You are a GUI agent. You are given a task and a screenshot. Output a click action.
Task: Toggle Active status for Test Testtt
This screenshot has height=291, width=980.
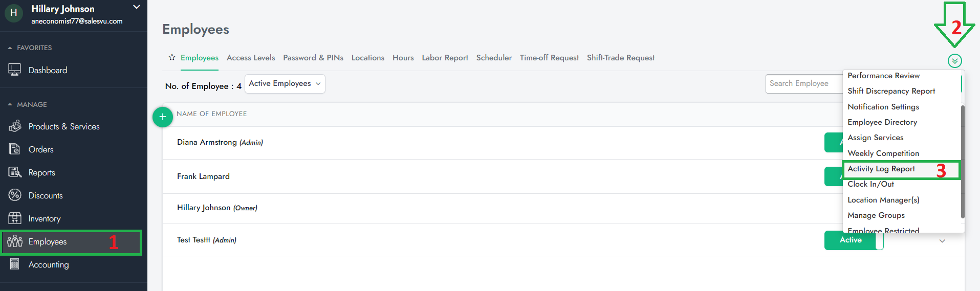pyautogui.click(x=853, y=240)
